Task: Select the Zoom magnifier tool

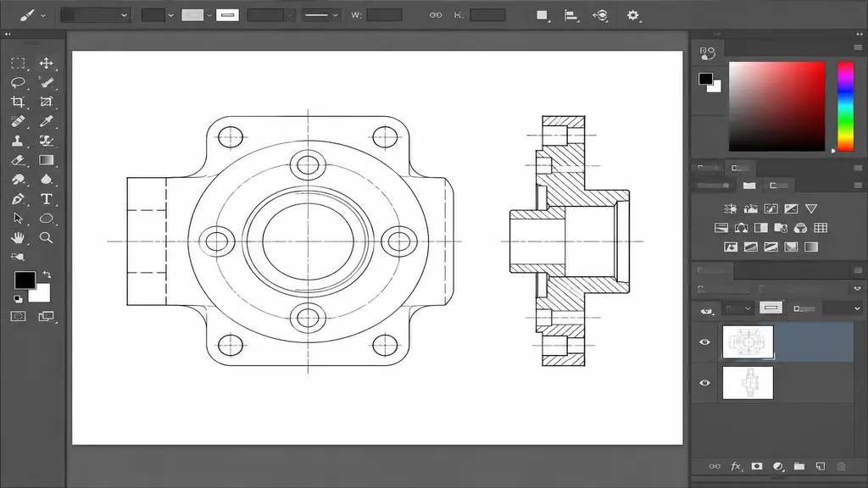Action: [47, 238]
